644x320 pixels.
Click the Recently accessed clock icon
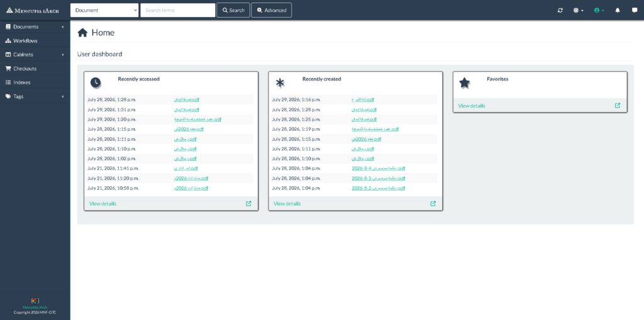click(x=96, y=82)
